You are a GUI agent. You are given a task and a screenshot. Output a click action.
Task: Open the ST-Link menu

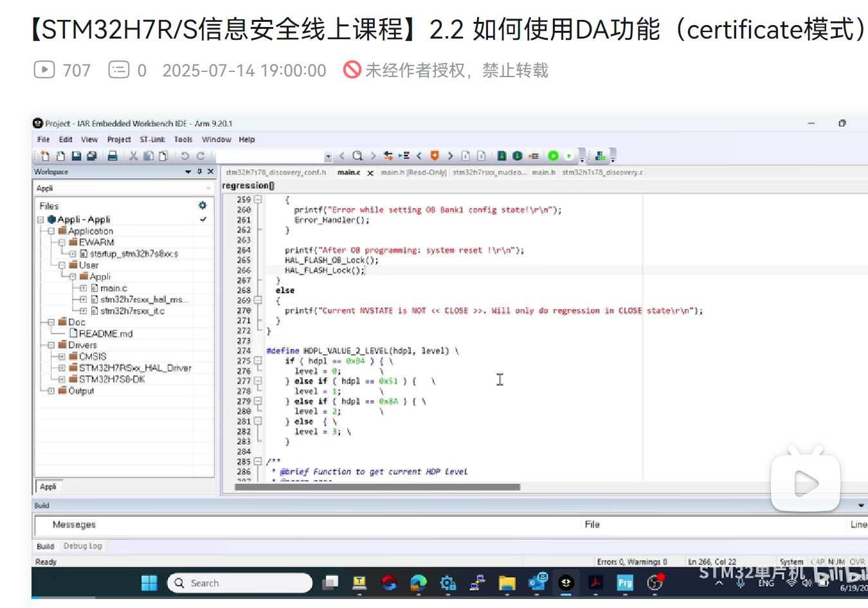(152, 139)
